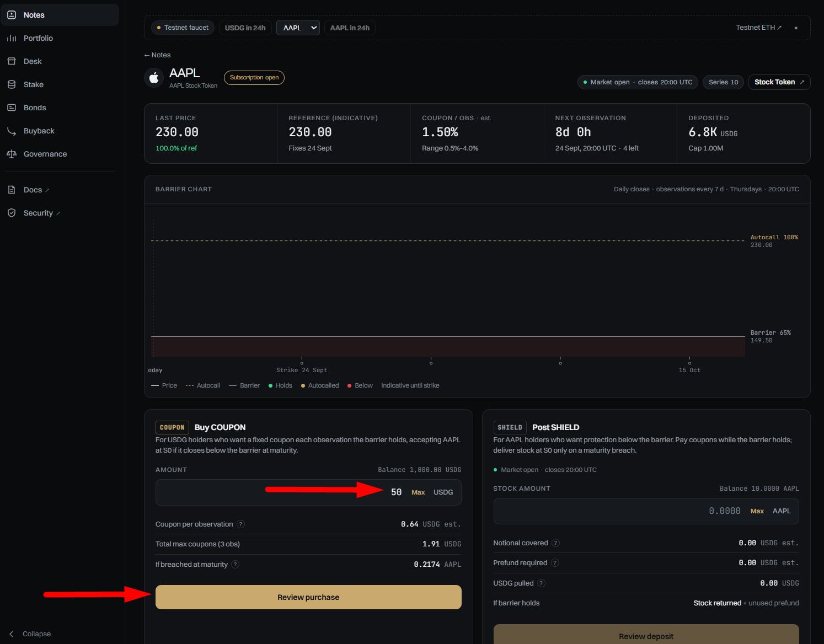The image size is (824, 644).
Task: Click the Subscription open badge
Action: [254, 78]
